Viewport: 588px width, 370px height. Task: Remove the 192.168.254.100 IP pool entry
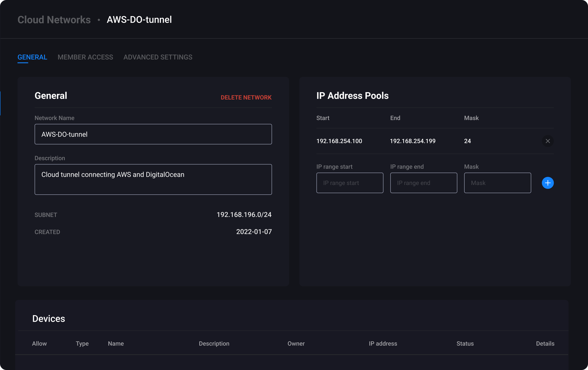(548, 141)
